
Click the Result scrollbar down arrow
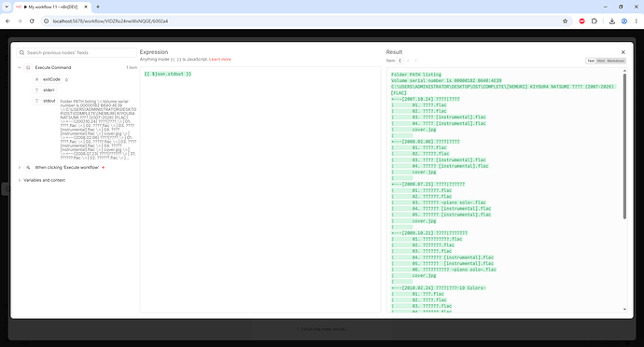[624, 309]
